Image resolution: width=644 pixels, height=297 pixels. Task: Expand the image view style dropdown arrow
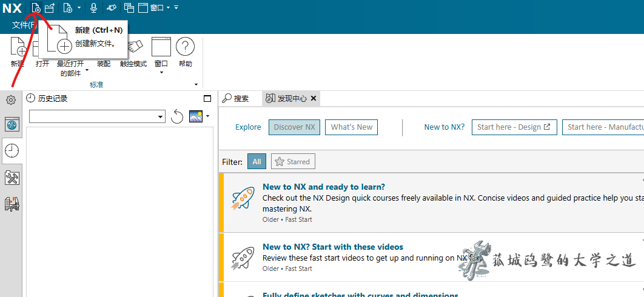[207, 116]
